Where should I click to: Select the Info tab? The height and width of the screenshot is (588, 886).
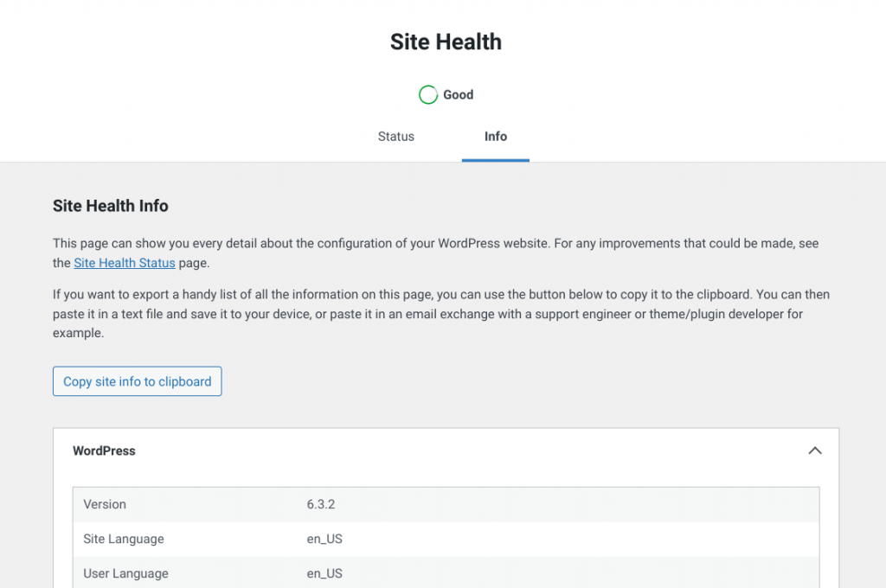tap(496, 137)
